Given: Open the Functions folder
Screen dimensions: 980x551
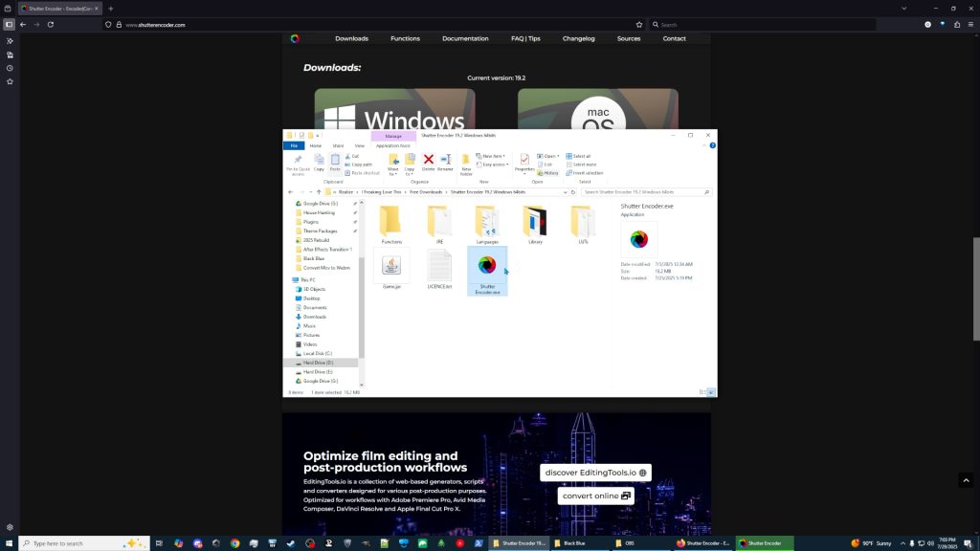Looking at the screenshot, I should click(x=391, y=224).
